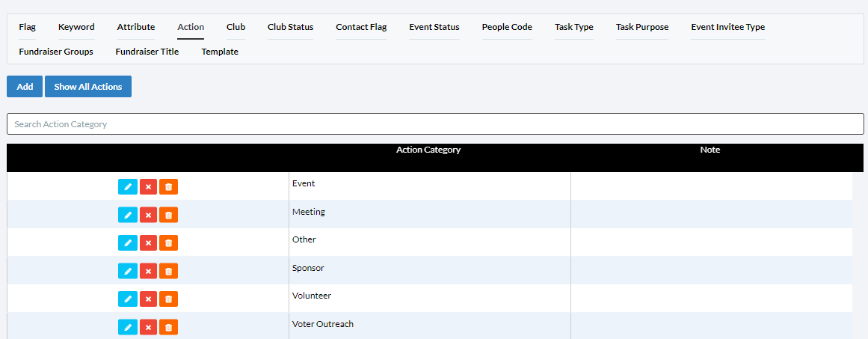Viewport: 868px width, 339px height.
Task: Click the Show All Actions button
Action: 88,87
